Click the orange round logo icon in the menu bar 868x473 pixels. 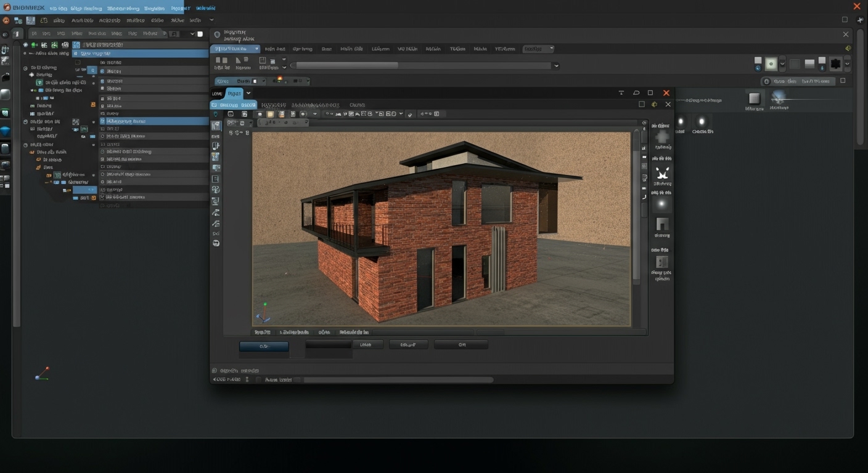tap(6, 20)
